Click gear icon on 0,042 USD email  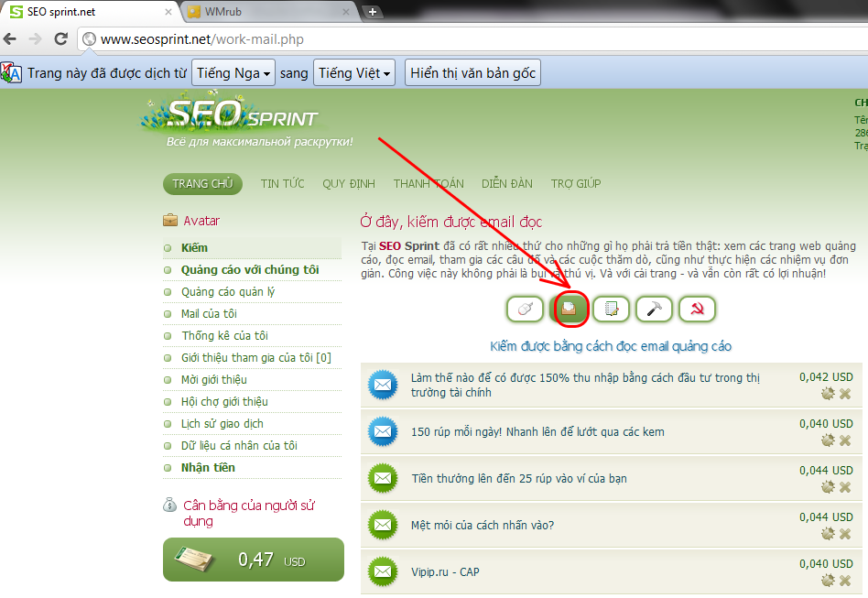click(x=828, y=394)
